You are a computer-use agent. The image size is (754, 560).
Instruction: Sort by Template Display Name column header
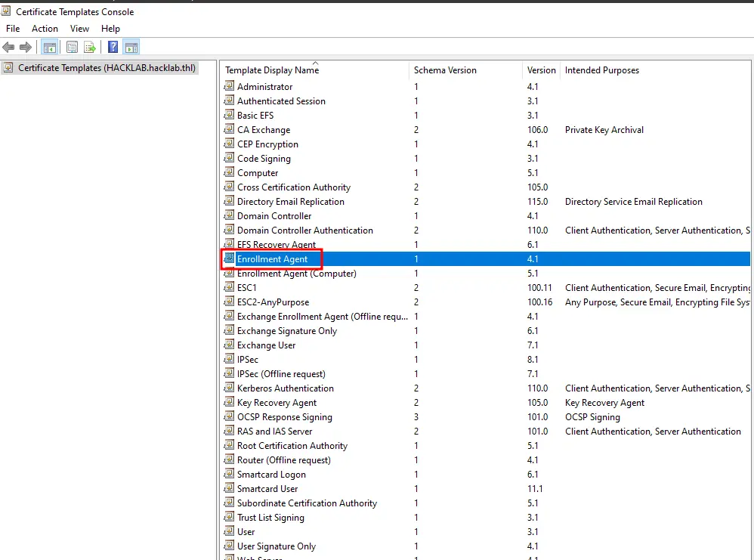pyautogui.click(x=272, y=70)
